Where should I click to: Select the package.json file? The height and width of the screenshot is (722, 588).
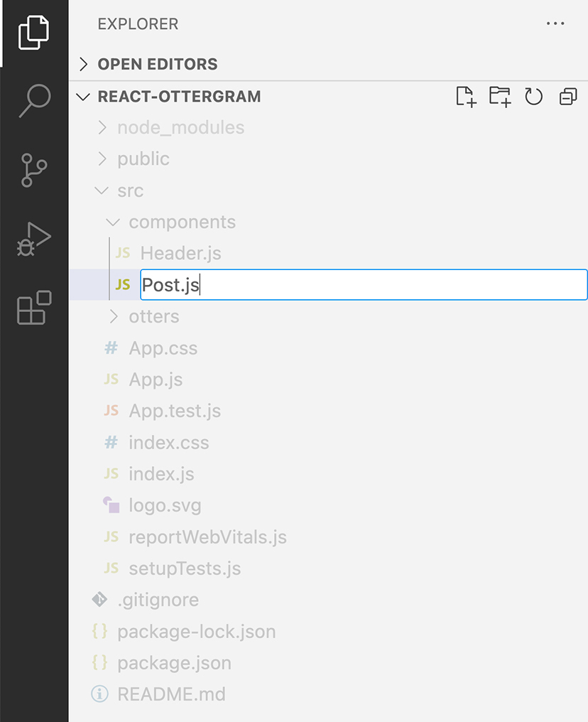coord(174,662)
